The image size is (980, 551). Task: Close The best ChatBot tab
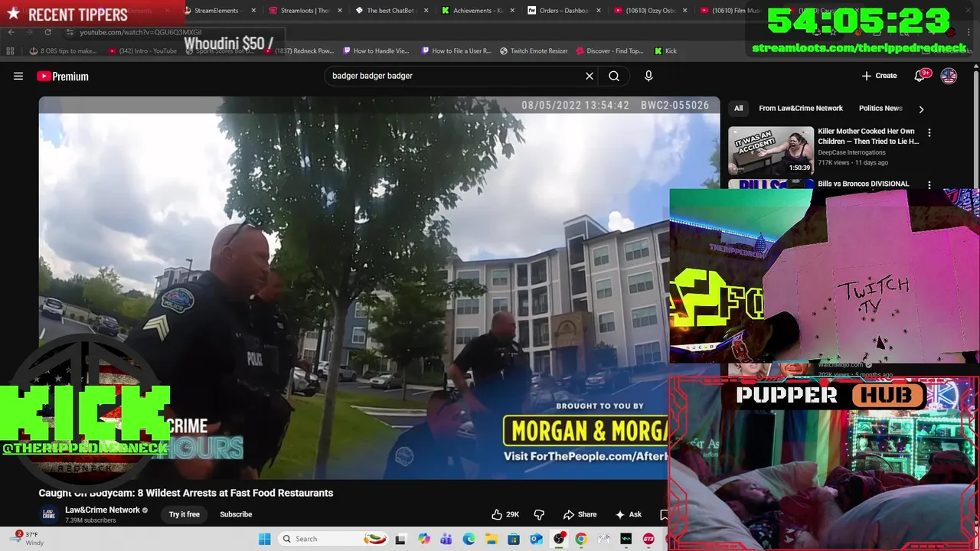click(x=426, y=11)
